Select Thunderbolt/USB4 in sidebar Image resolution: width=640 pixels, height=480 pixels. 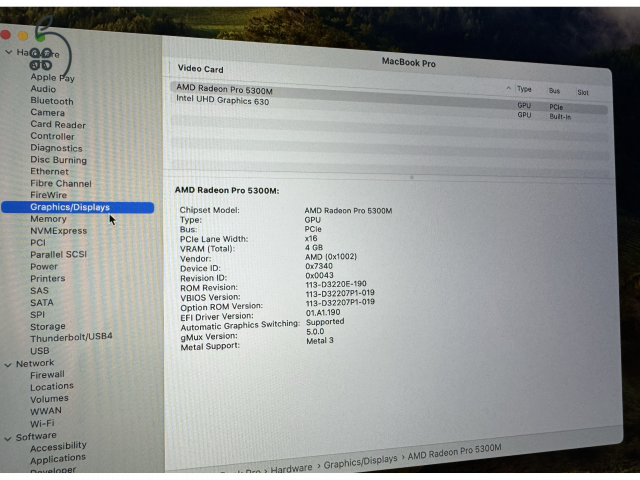point(71,338)
